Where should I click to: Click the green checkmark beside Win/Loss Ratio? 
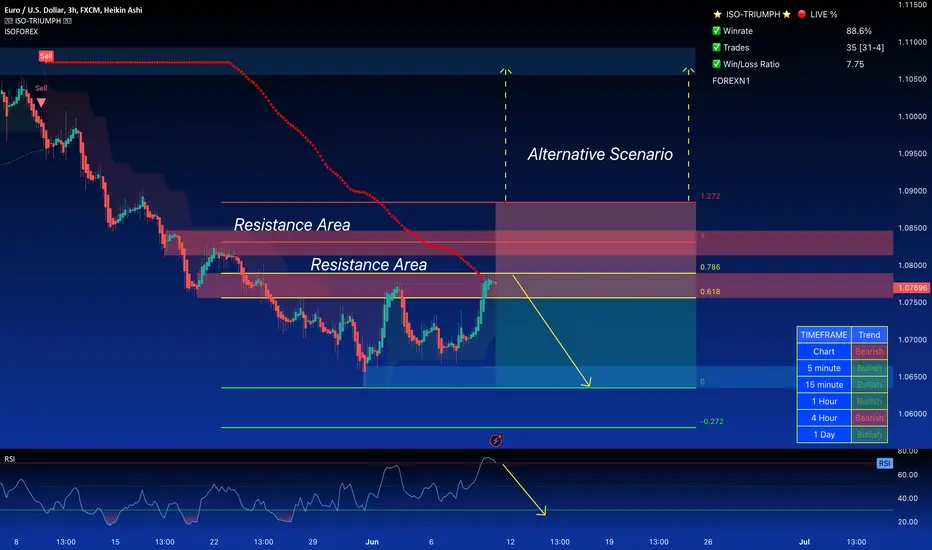716,64
